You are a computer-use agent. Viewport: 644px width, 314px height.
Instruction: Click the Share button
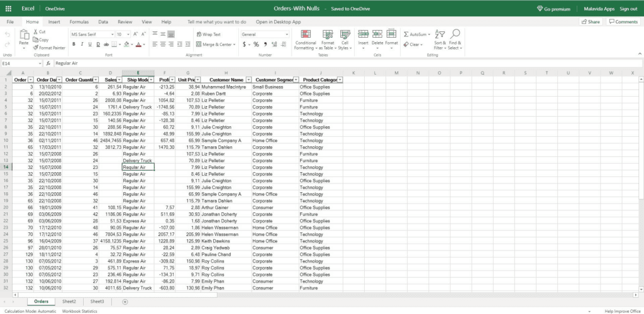[590, 21]
